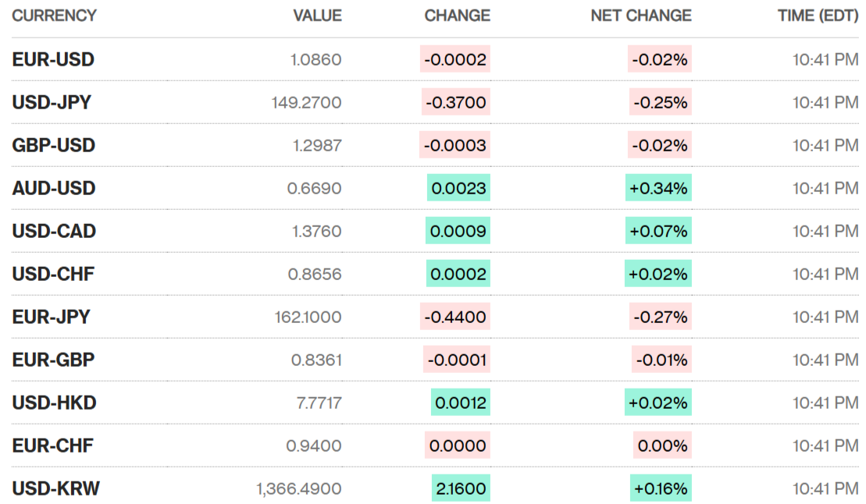Viewport: 866px width, 504px height.
Task: Open the EUR-USD currency pair link
Action: [53, 59]
